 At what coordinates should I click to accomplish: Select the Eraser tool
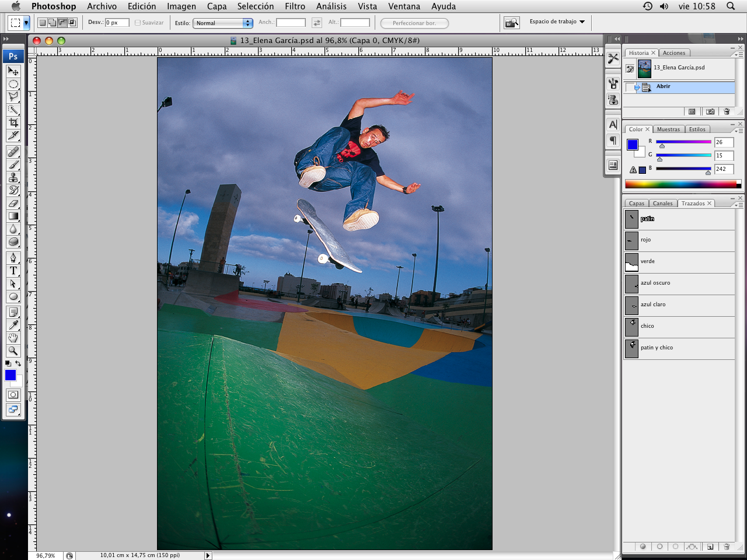point(13,203)
